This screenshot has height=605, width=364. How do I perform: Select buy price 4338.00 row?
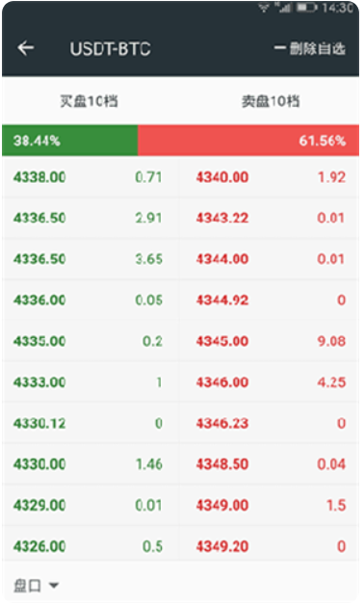tap(91, 177)
